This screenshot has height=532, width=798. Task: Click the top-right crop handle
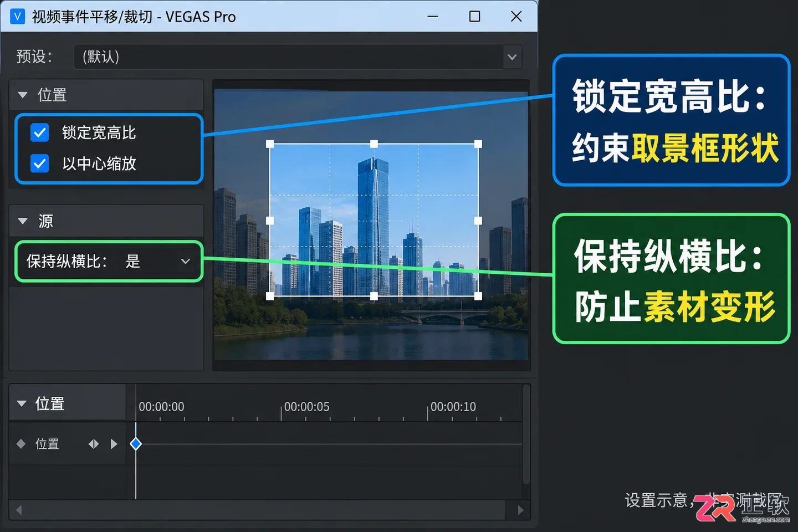[478, 144]
